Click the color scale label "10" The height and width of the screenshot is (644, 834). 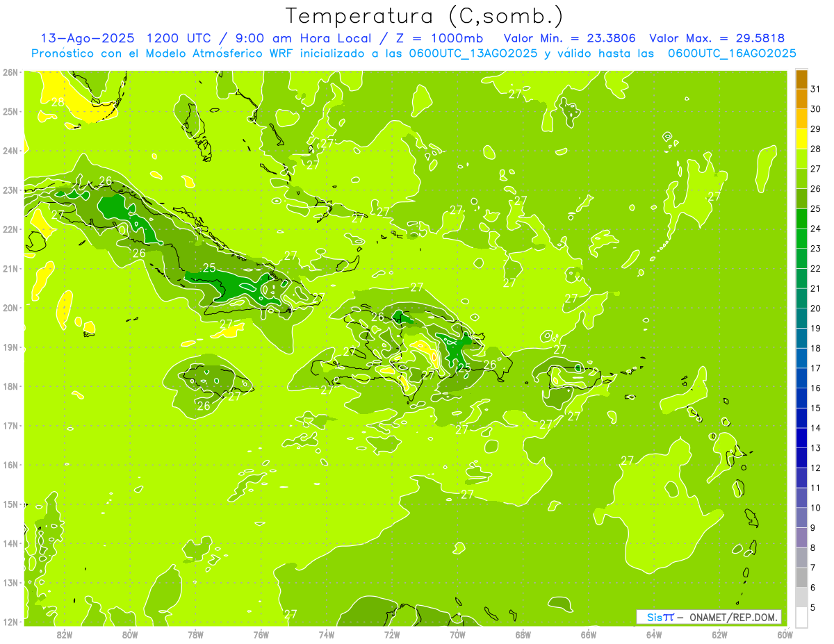816,508
